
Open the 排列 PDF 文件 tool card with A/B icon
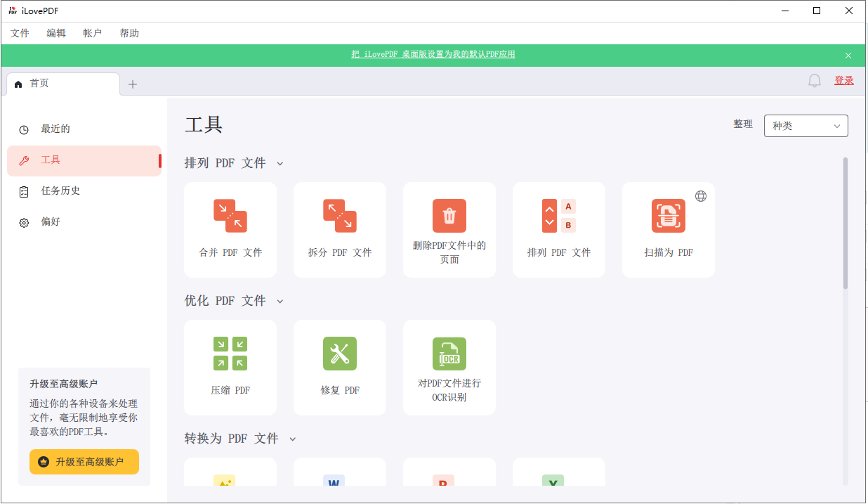559,230
